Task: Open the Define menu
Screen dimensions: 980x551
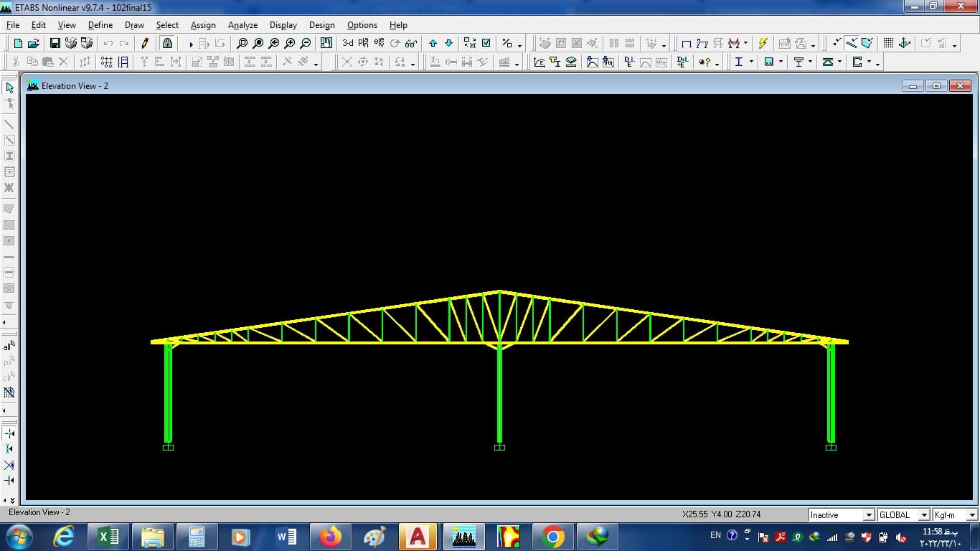Action: 100,24
